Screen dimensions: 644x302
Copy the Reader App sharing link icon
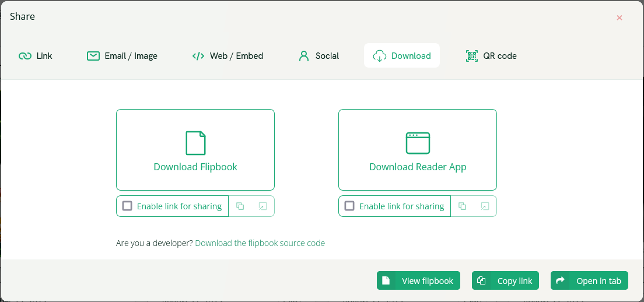click(463, 206)
